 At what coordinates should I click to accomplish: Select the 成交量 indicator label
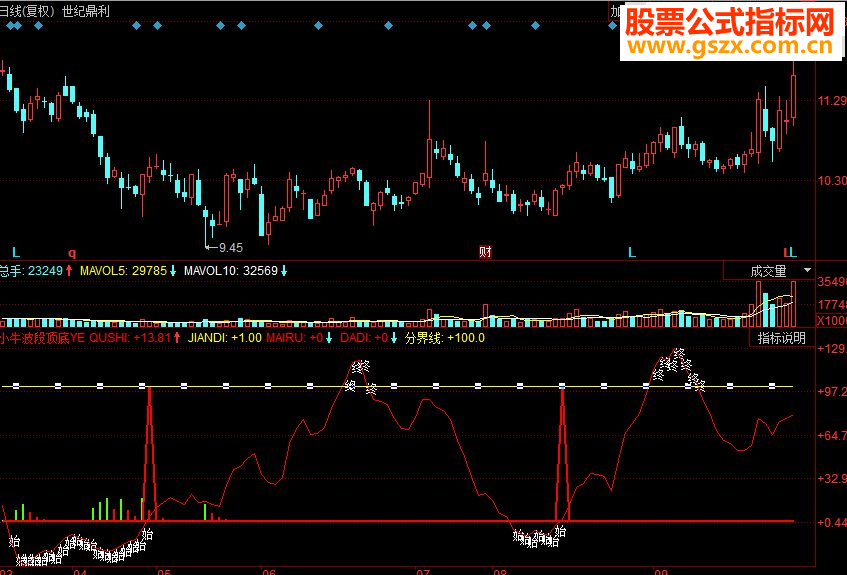(768, 271)
